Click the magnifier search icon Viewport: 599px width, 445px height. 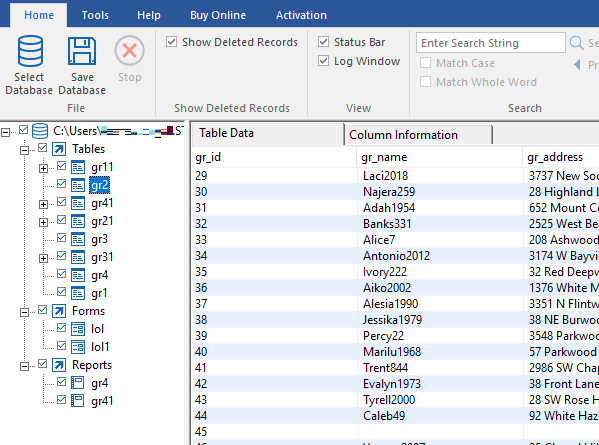(x=576, y=43)
